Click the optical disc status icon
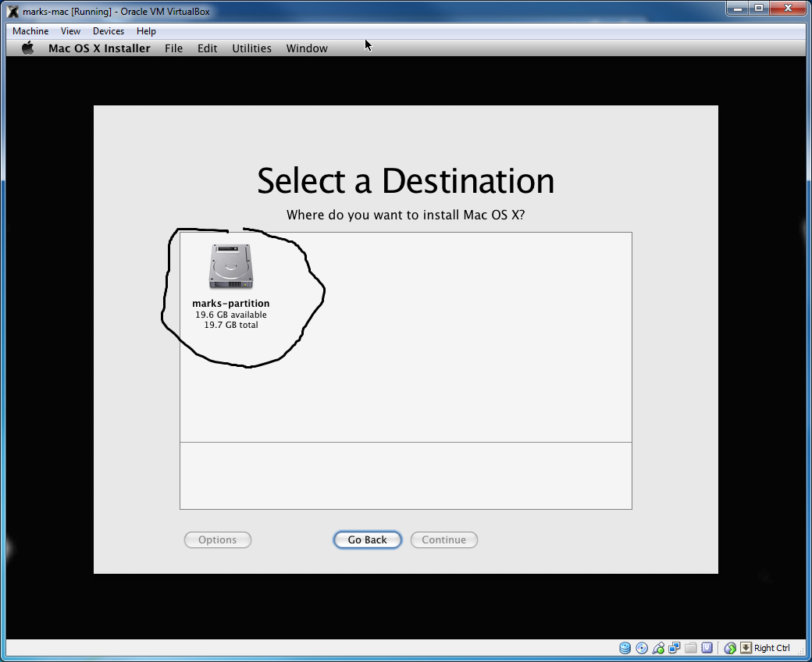Screen dimensions: 812x662 coord(642,648)
